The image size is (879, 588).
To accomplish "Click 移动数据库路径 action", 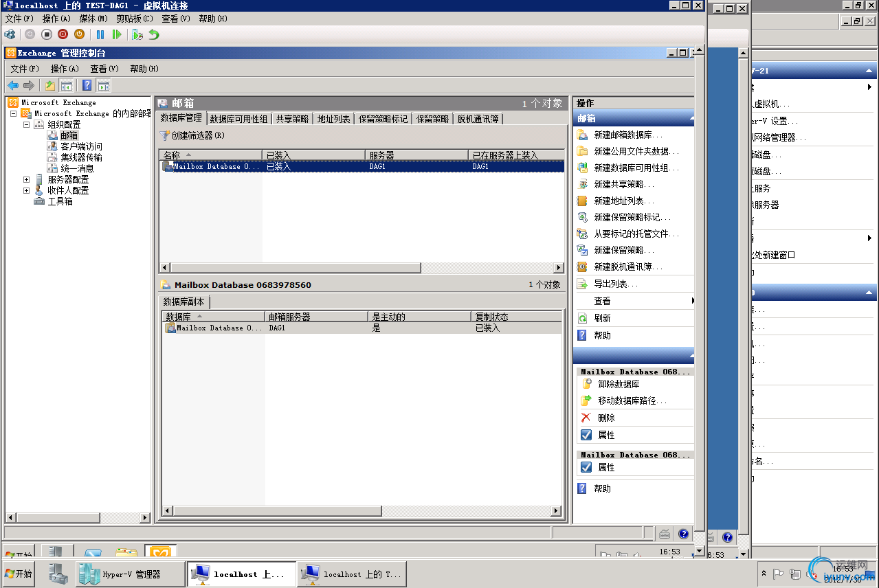I will (x=632, y=400).
